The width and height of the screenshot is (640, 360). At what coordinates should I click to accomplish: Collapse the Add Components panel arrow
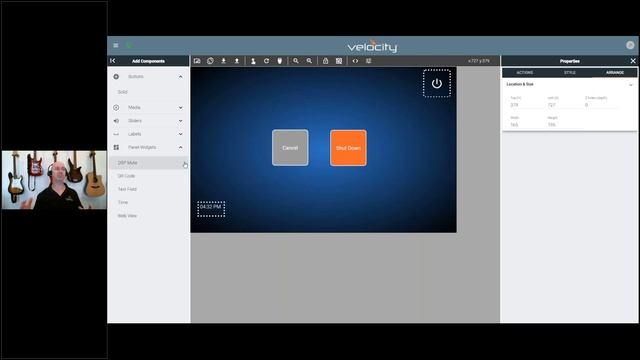pos(113,61)
